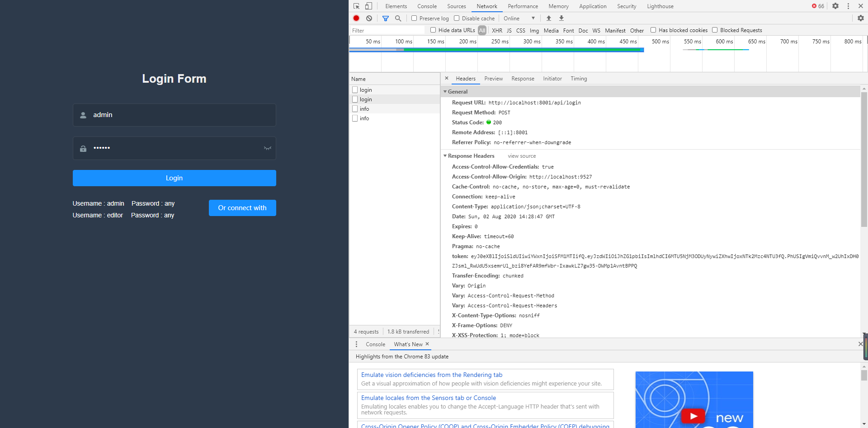Viewport: 868px width, 428px height.
Task: Open the network filter bar icon
Action: 386,18
